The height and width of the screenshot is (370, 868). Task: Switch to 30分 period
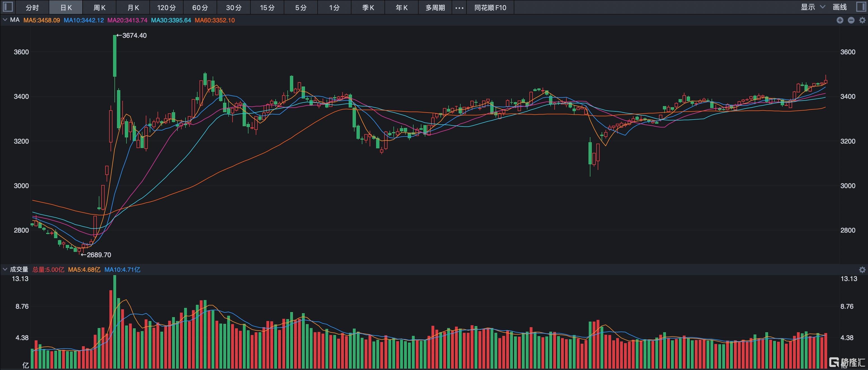[234, 7]
